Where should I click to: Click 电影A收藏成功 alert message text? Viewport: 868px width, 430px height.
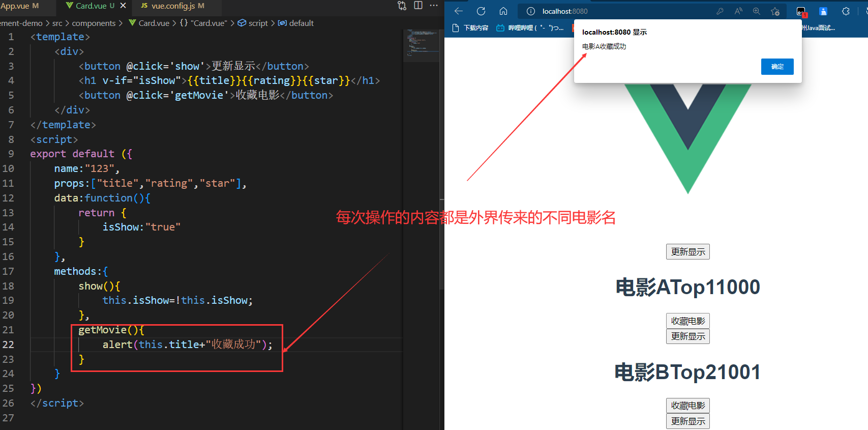point(604,46)
